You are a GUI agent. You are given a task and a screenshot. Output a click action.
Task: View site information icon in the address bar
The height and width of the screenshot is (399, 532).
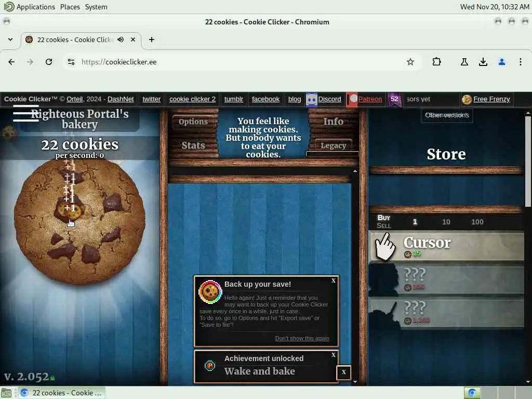71,62
